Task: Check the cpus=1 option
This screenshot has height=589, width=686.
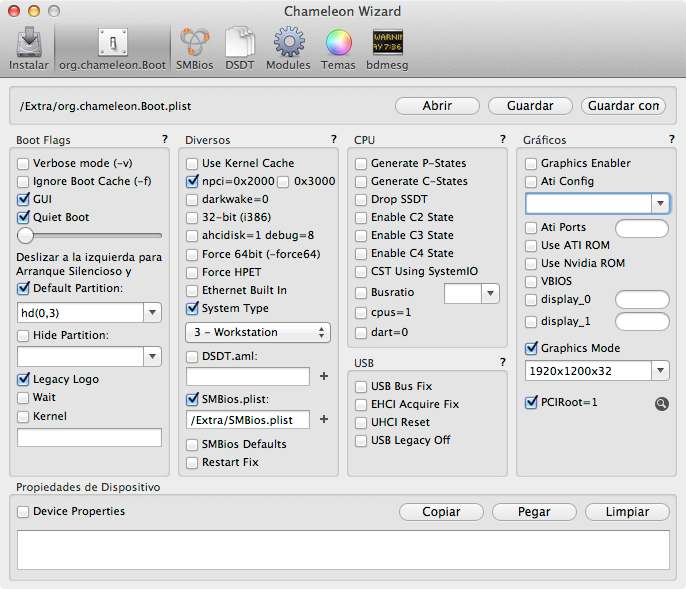Action: (361, 313)
